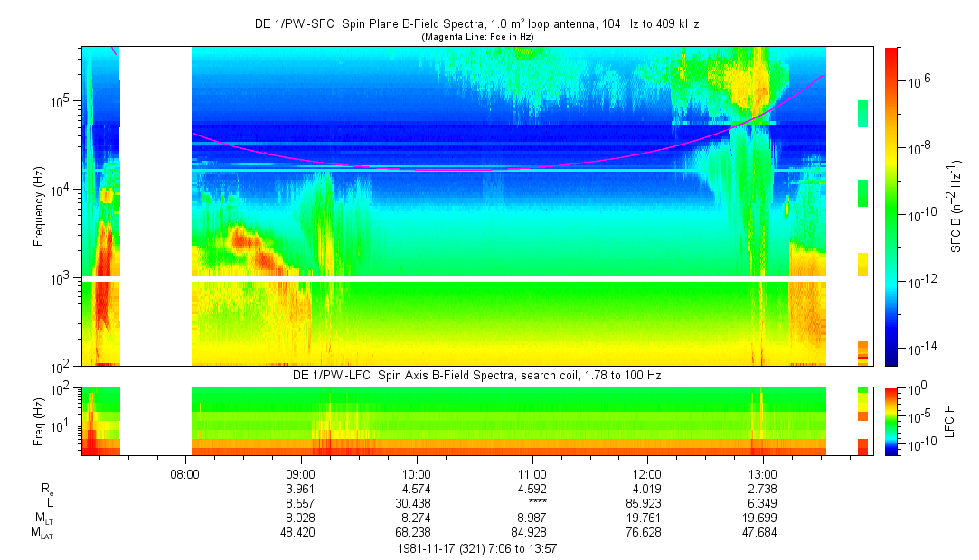Viewport: 979px width, 560px height.
Task: Click the yellow swatch right of the spectrogram
Action: click(x=862, y=264)
